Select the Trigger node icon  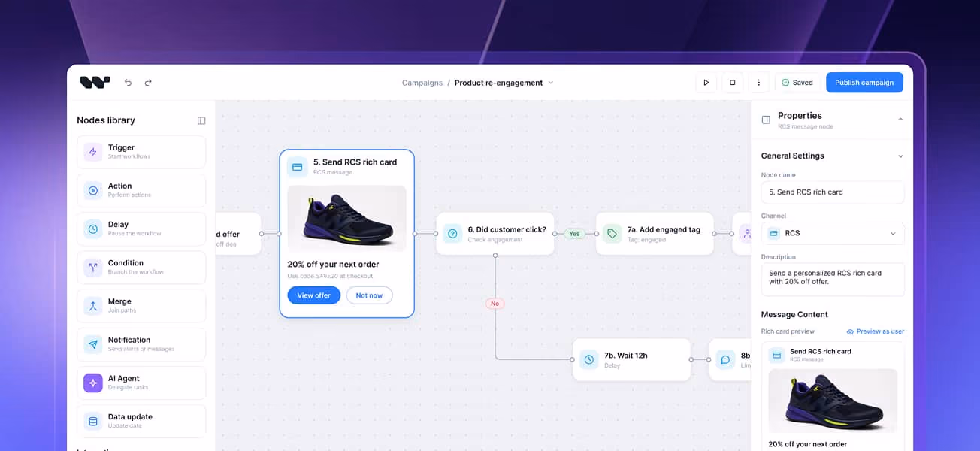[x=93, y=152]
